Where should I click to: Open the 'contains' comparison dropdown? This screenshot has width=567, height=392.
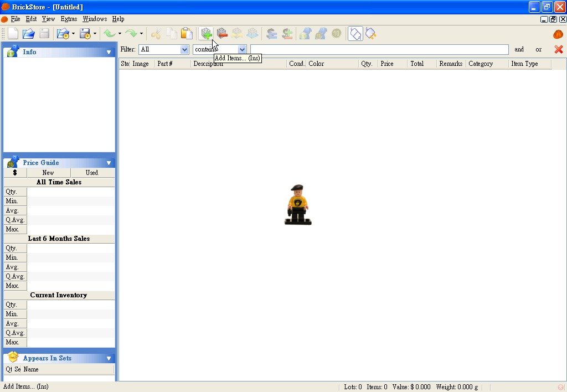[242, 49]
